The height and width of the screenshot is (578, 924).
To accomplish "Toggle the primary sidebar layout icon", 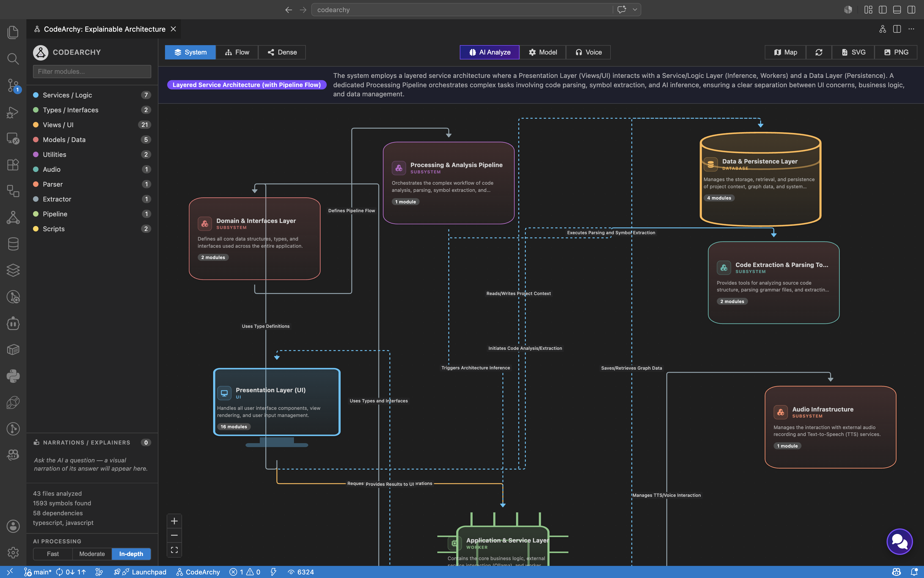I will (x=882, y=10).
